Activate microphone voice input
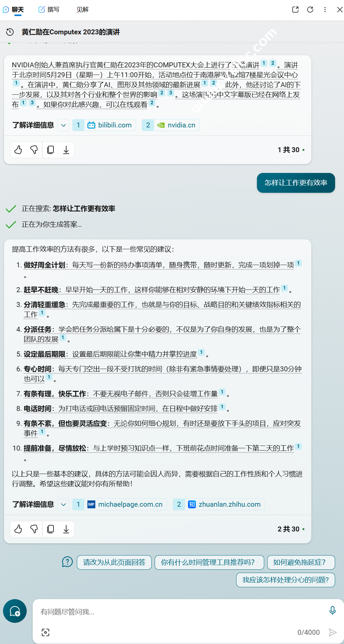Viewport: 344px width, 644px height. [x=332, y=611]
